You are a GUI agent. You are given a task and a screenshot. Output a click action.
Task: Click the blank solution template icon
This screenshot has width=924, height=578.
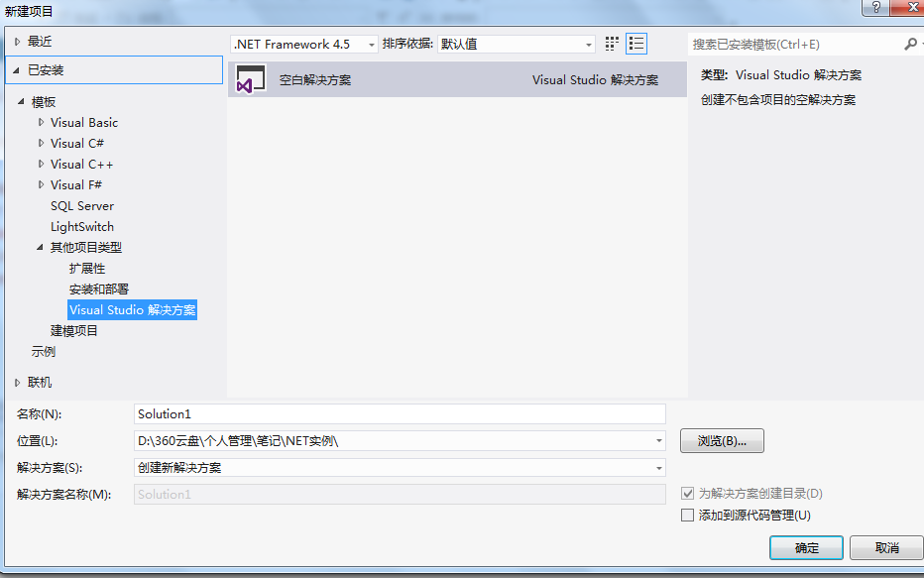251,79
